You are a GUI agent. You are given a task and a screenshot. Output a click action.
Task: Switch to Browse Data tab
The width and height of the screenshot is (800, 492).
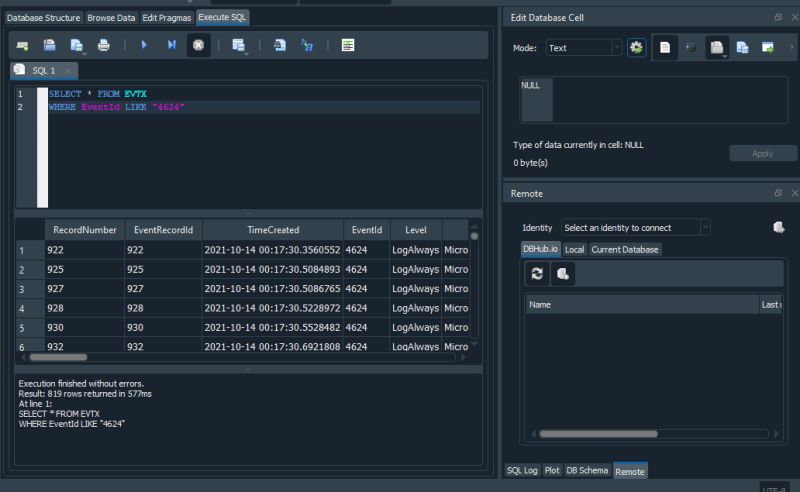pyautogui.click(x=111, y=18)
